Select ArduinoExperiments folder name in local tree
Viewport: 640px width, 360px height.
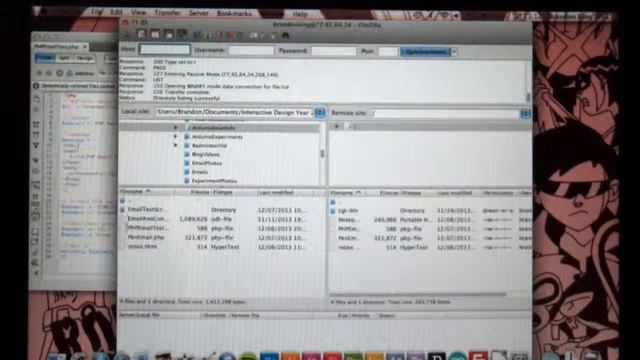217,137
